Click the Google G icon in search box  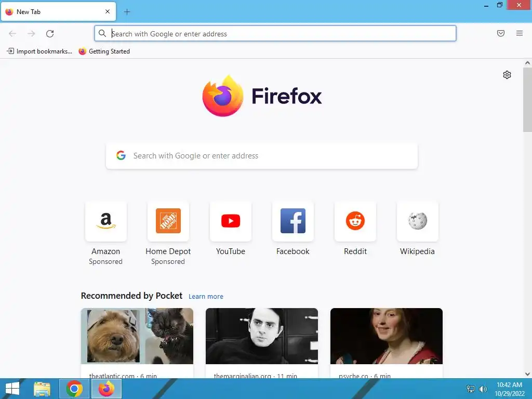(x=121, y=155)
